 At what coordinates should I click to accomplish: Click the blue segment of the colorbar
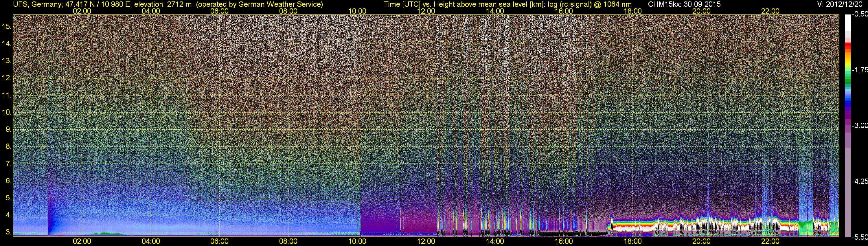pyautogui.click(x=847, y=103)
